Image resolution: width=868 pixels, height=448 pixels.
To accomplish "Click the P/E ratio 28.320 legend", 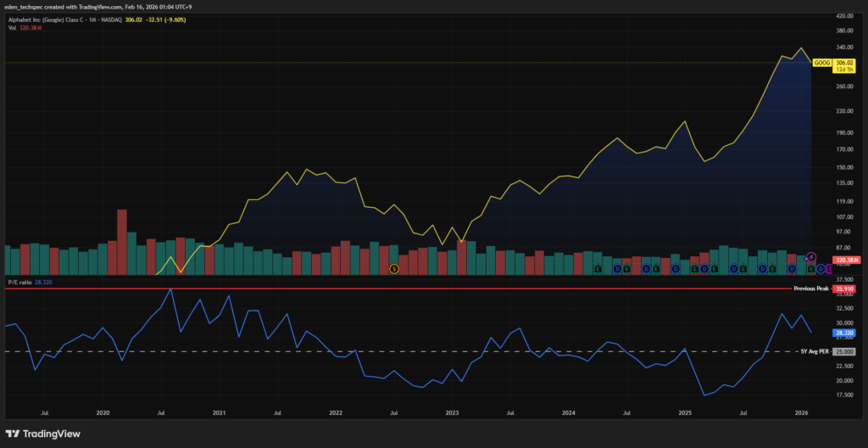I will click(x=31, y=283).
